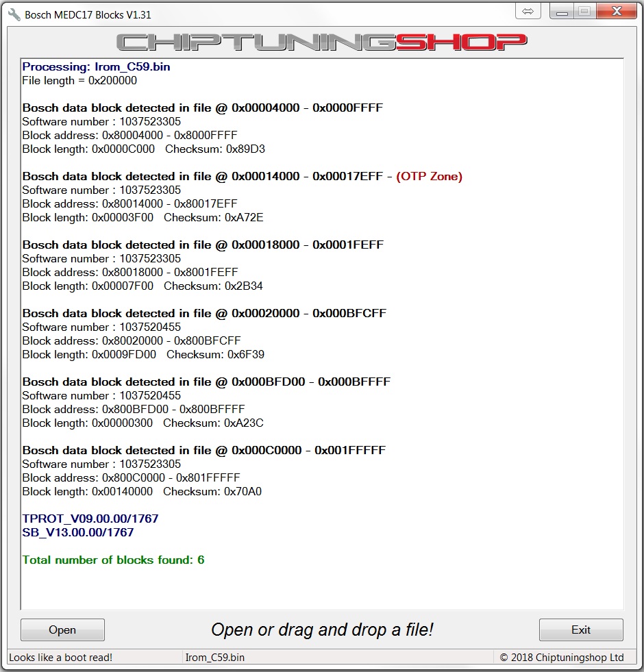The image size is (644, 672).
Task: Click the Exit button
Action: 581,630
